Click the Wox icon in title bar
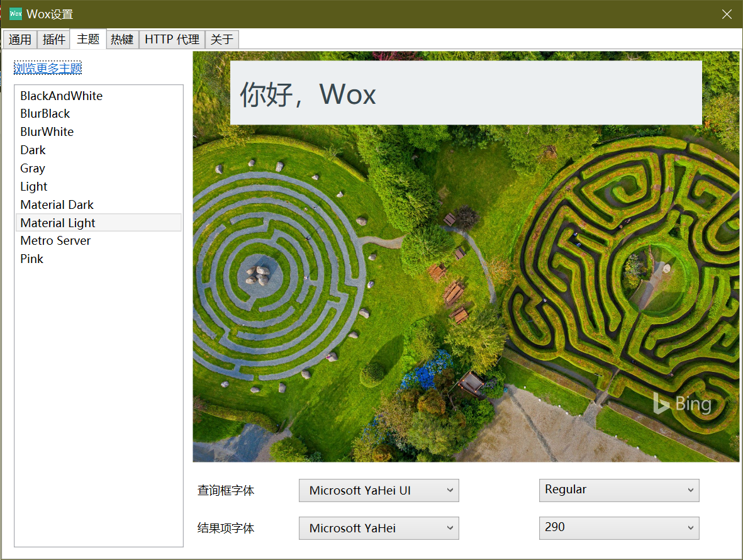The height and width of the screenshot is (560, 743). pos(16,14)
